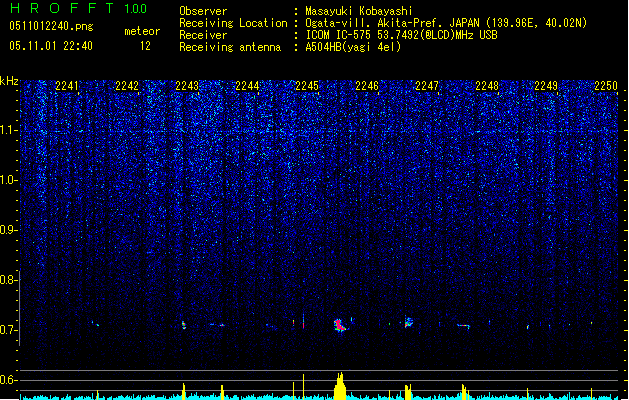Image resolution: width=629 pixels, height=400 pixels.
Task: Click the tall yellow power peak before 2246
Action: (340, 386)
